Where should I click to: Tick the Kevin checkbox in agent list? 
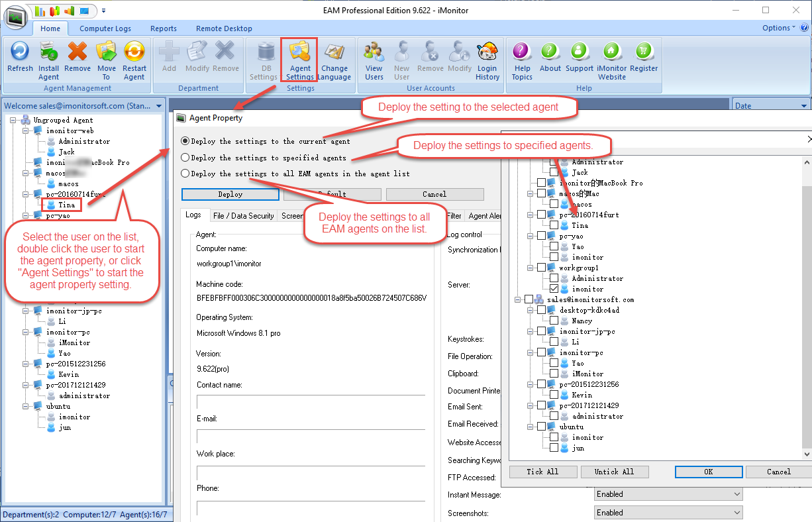coord(554,395)
